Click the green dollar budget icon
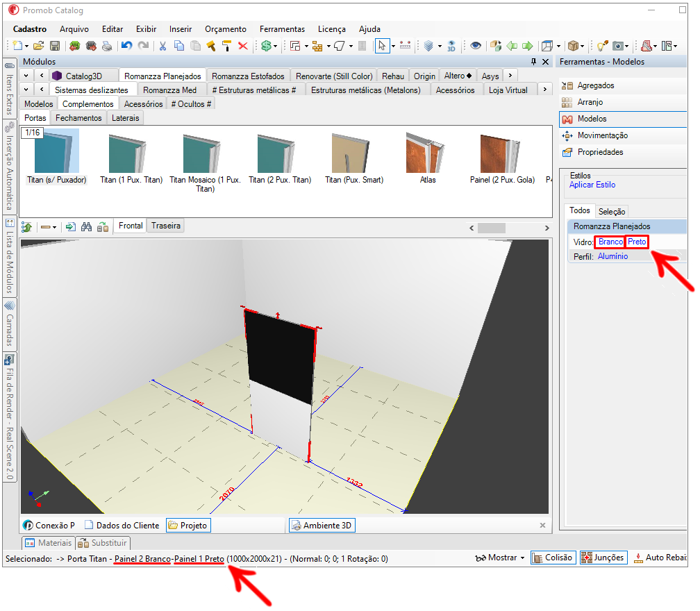This screenshot has height=611, width=700. [x=266, y=46]
